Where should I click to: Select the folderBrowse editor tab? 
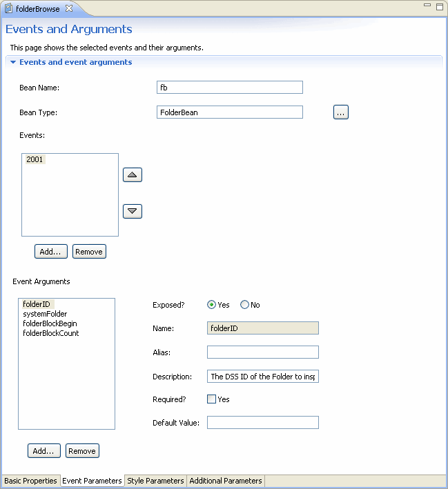[x=37, y=9]
